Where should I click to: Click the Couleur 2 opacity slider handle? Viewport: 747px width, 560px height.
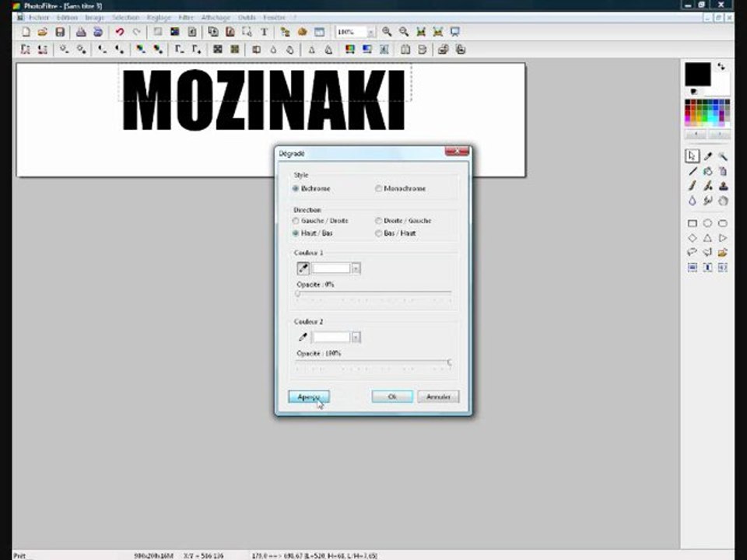[x=449, y=363]
